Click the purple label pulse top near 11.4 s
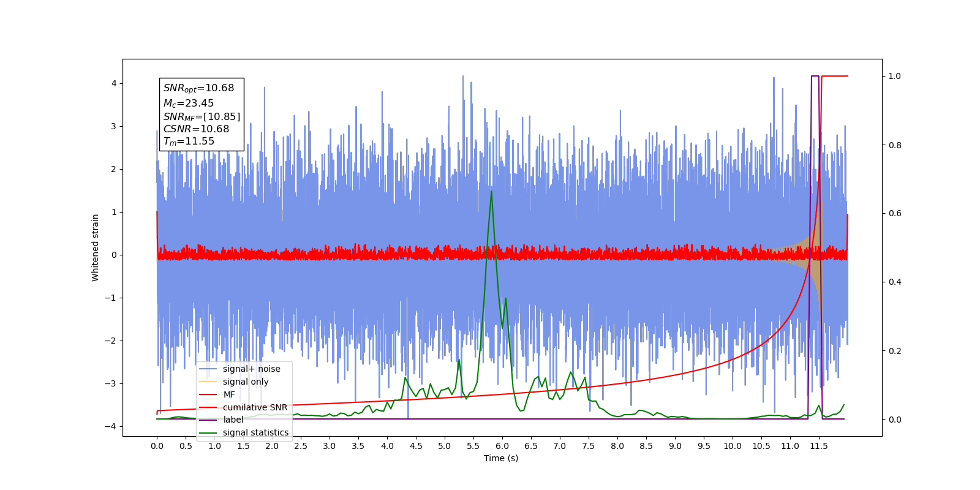980x490 pixels. click(815, 77)
